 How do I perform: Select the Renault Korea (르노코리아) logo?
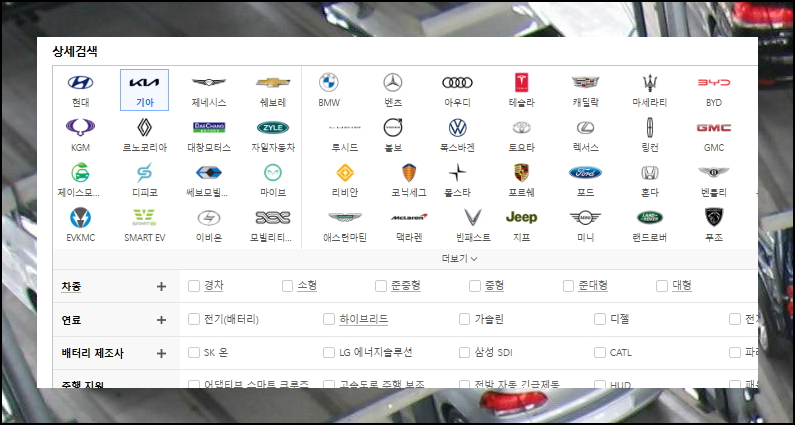[144, 127]
